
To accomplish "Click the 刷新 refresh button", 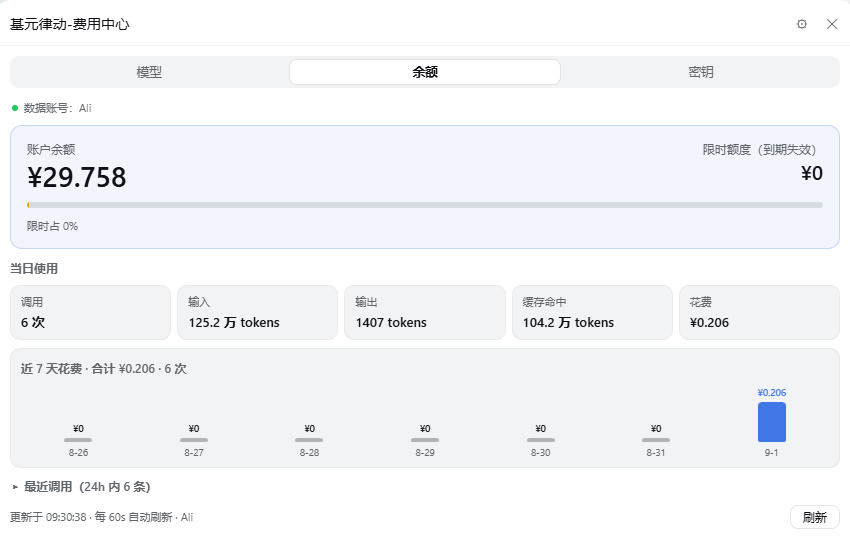I will click(x=814, y=517).
